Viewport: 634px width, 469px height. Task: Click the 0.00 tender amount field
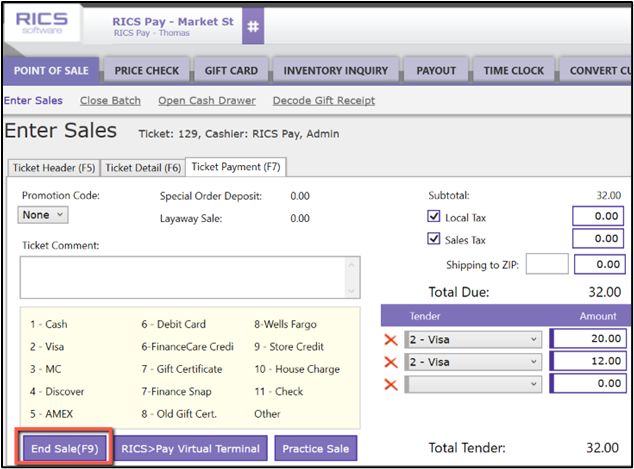pos(588,383)
